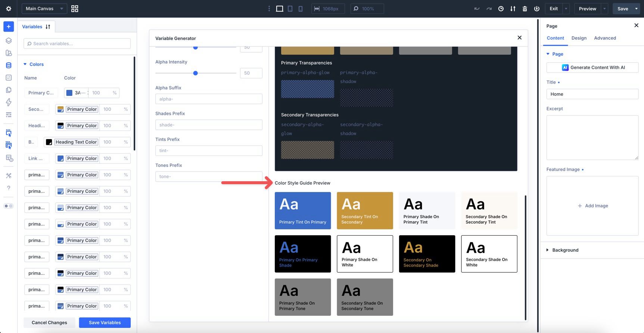644x333 pixels.
Task: Click Cancel Changes button
Action: 49,323
